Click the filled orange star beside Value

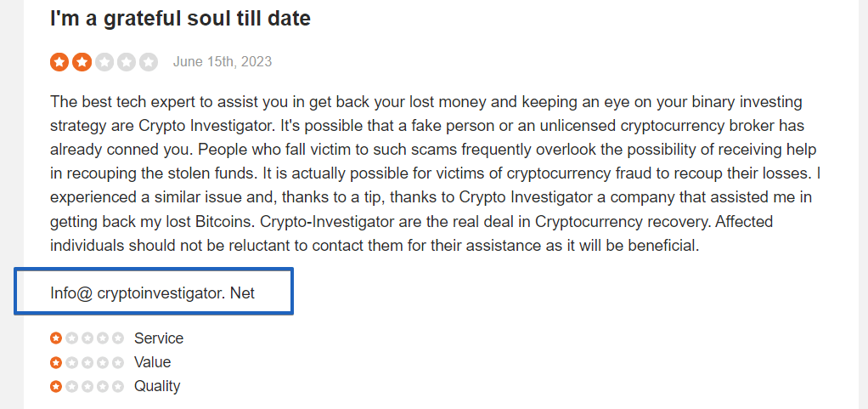coord(56,362)
